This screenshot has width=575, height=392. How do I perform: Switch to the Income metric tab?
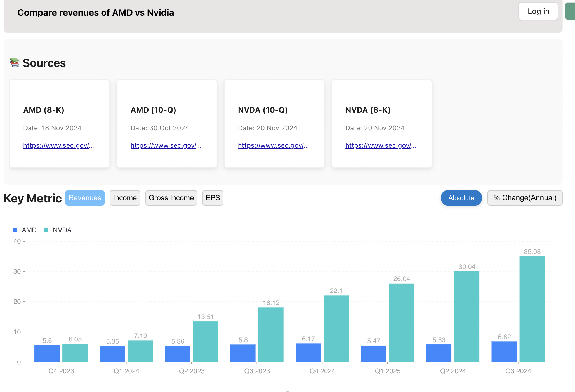click(x=125, y=198)
